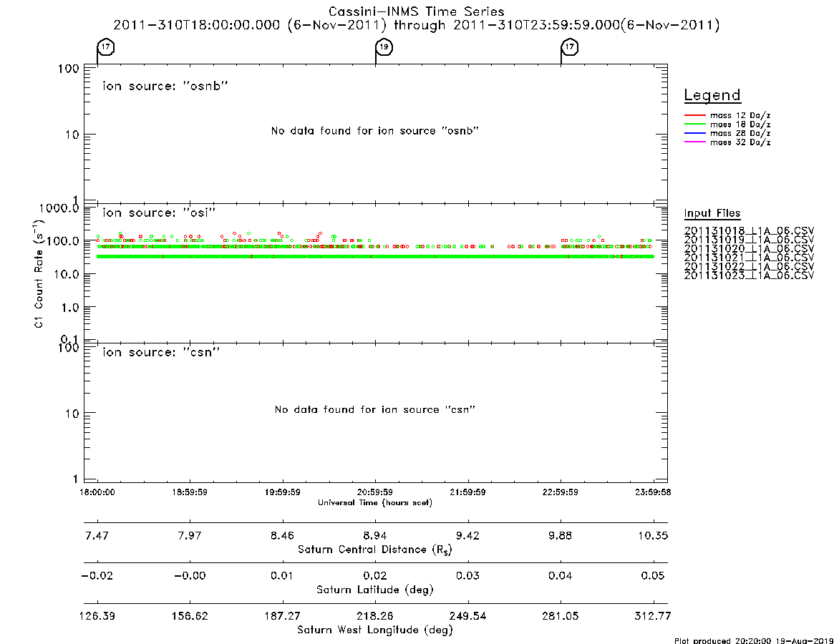The width and height of the screenshot is (834, 644).
Task: Select file 201131018_L1A_06.CSV
Action: click(x=749, y=231)
